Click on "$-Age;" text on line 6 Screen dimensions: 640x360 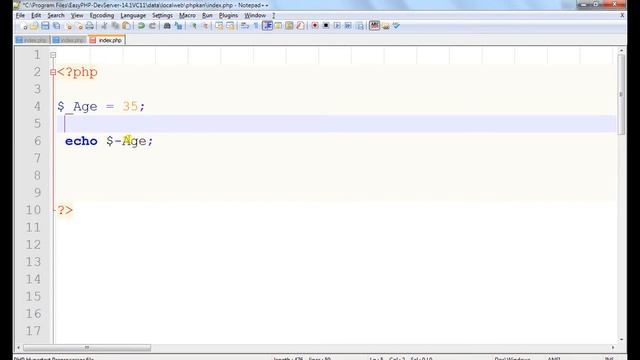129,141
